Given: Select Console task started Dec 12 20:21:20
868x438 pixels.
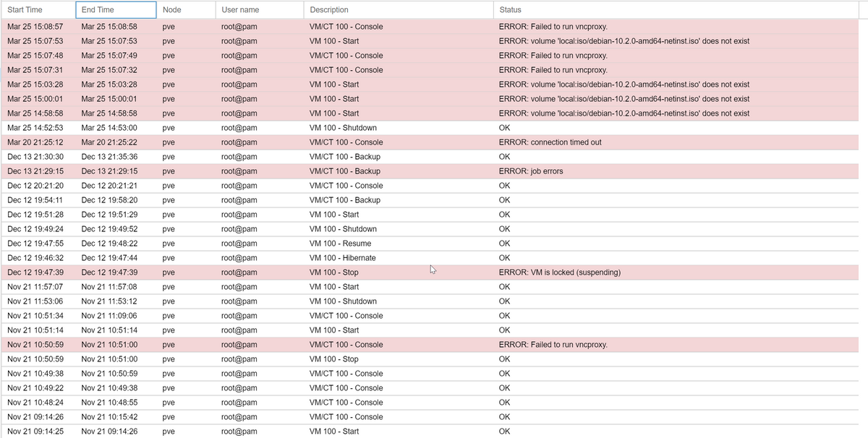Looking at the screenshot, I should pyautogui.click(x=346, y=186).
